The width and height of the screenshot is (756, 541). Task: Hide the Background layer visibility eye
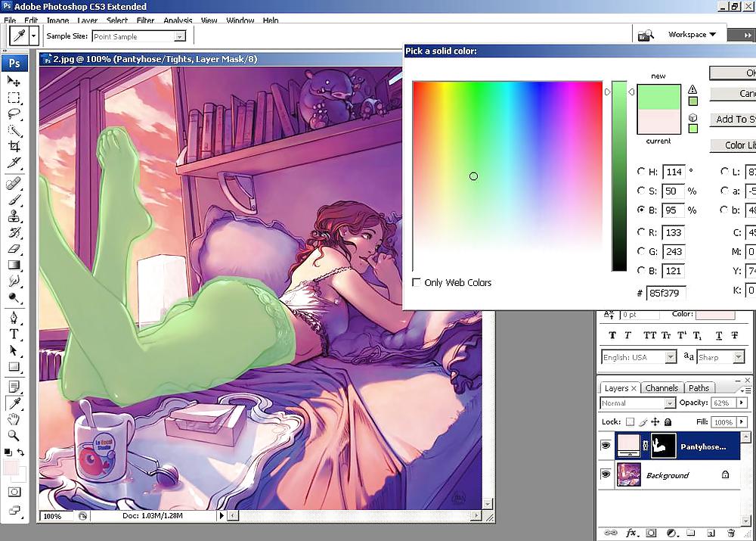coord(606,474)
